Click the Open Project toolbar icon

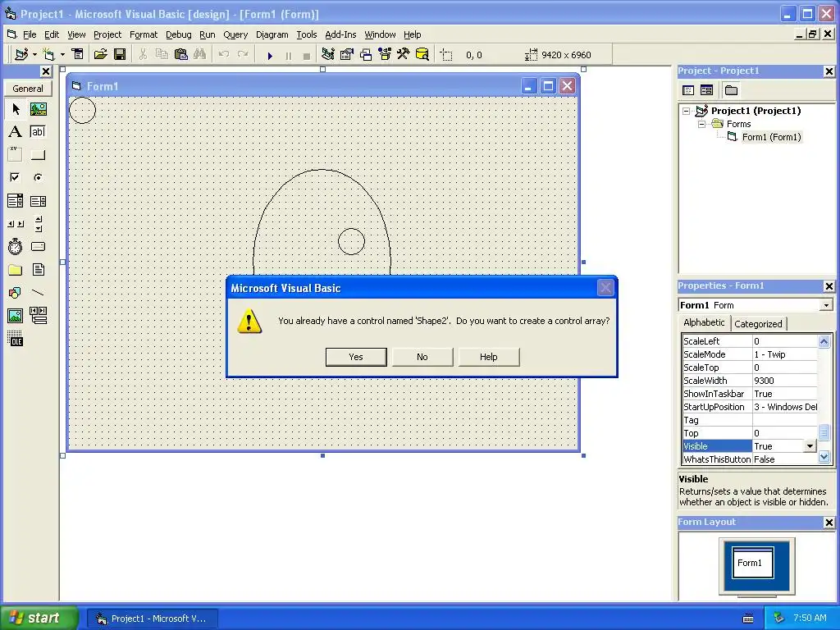point(101,55)
